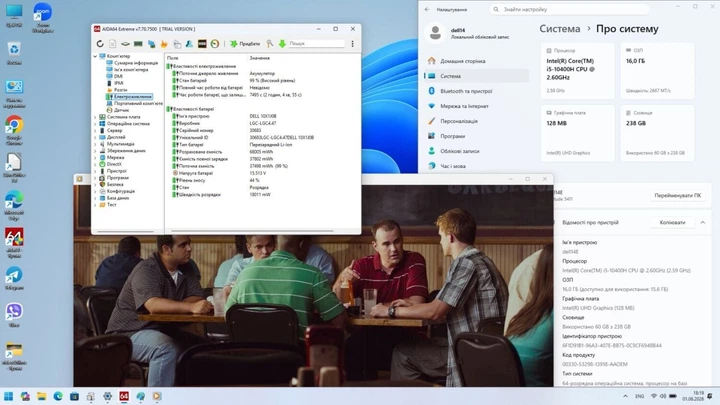Open the dell14 user account profile
Viewport: 720px width, 405px height.
coord(468,33)
